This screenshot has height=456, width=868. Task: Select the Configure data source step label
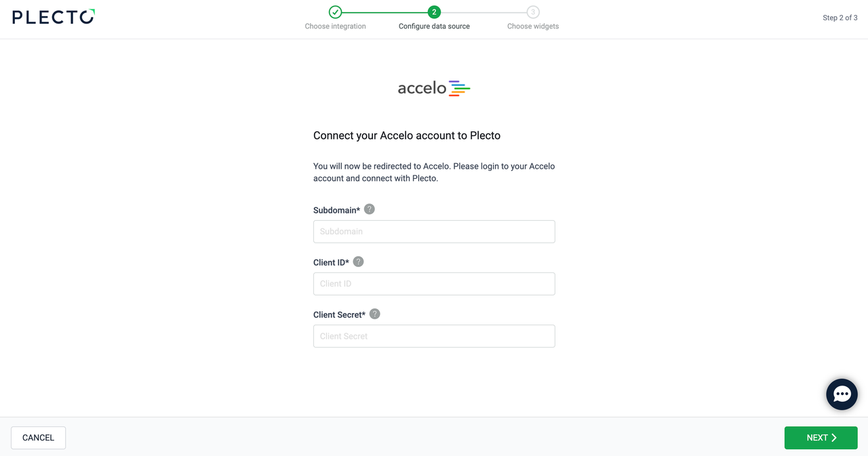coord(434,26)
